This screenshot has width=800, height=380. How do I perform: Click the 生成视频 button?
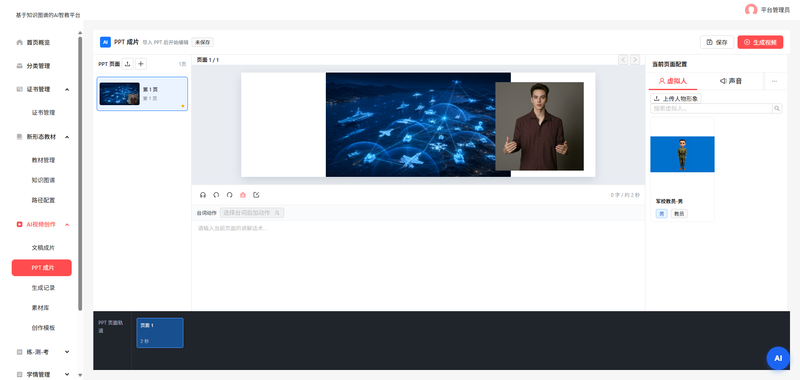[x=760, y=42]
